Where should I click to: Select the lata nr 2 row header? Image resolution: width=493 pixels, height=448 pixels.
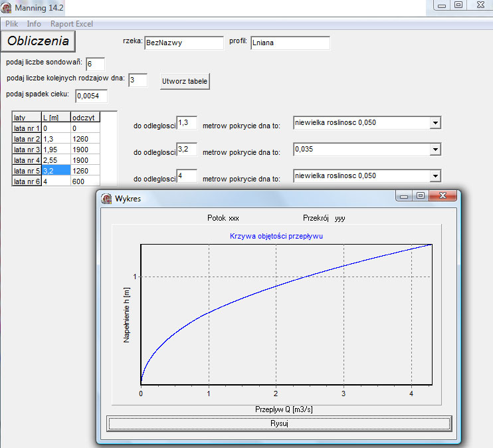[x=27, y=139]
